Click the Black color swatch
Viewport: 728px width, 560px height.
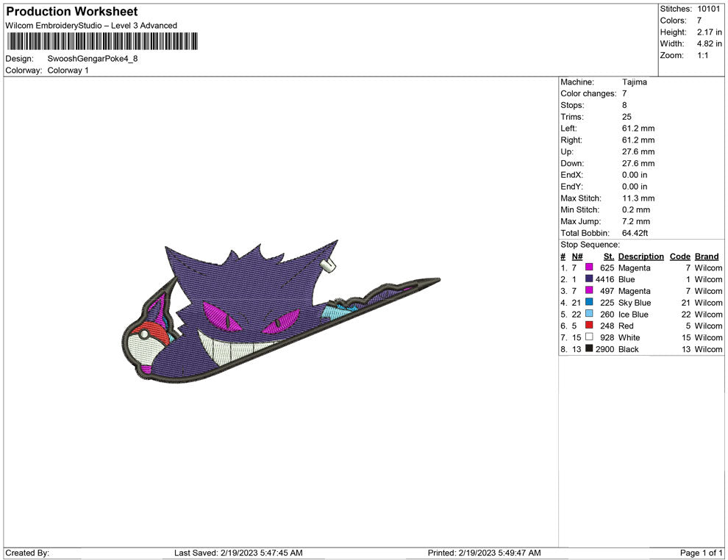coord(589,348)
